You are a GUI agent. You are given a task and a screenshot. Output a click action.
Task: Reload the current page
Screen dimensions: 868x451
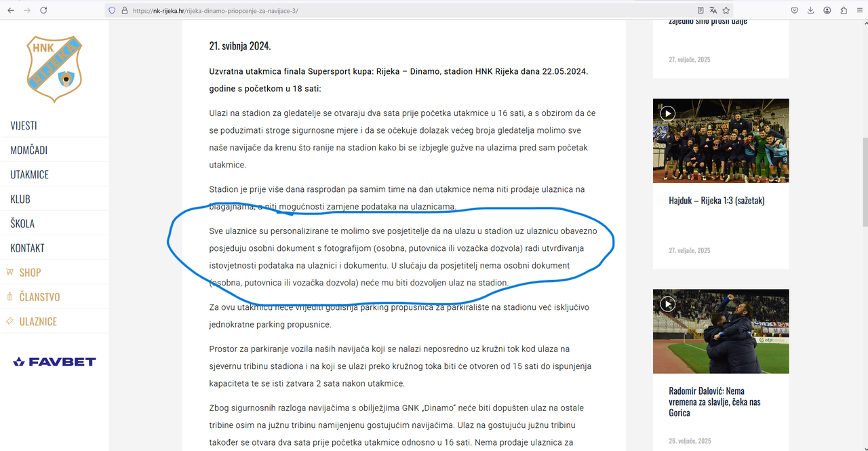pyautogui.click(x=43, y=10)
